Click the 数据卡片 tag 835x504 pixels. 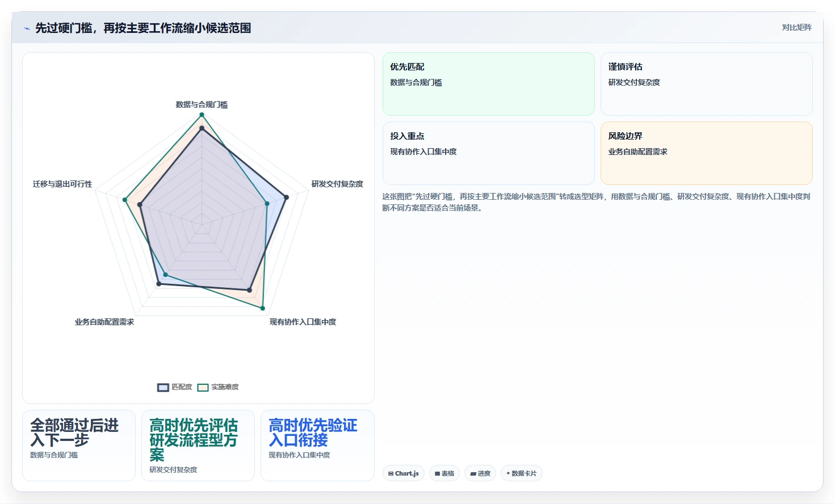[522, 473]
